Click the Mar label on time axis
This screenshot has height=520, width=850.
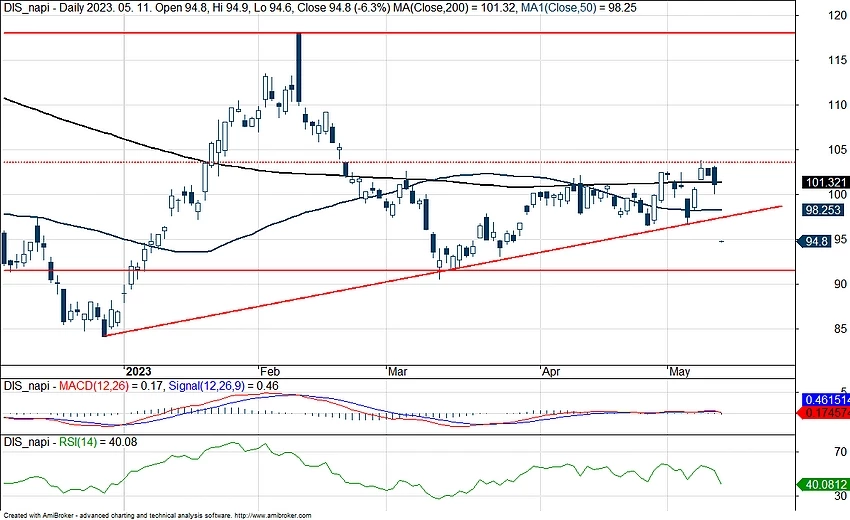(398, 371)
